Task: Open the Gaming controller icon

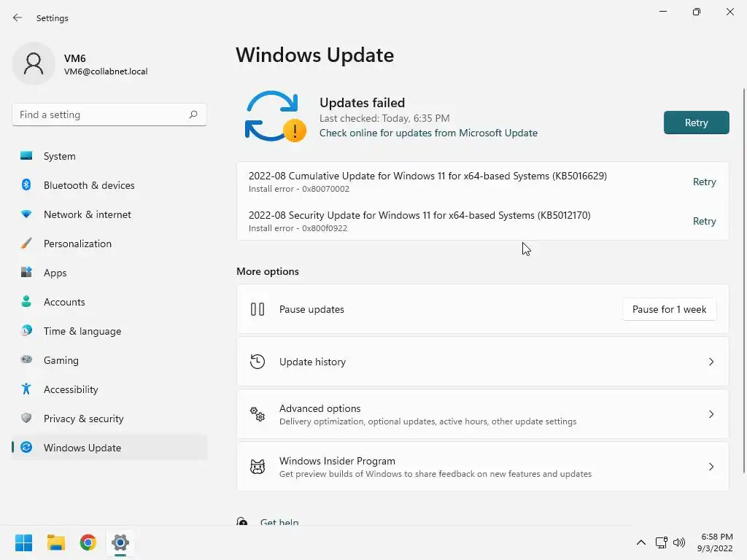Action: 26,359
